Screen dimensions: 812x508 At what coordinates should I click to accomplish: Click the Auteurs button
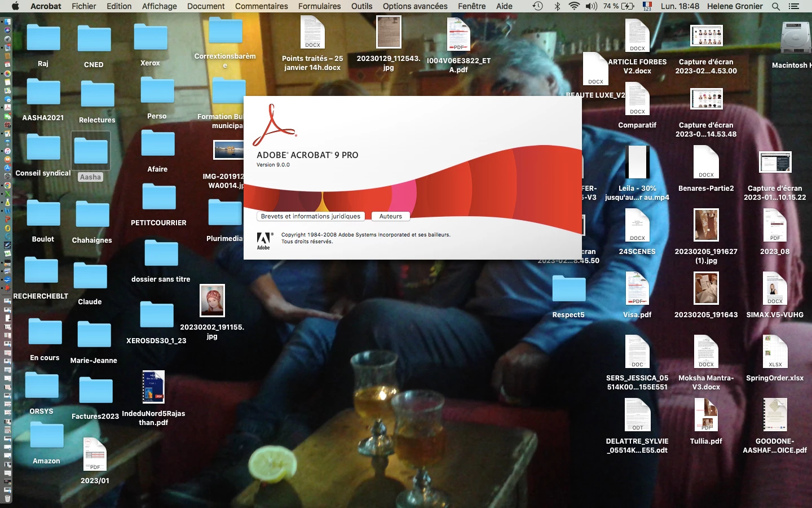coord(391,216)
